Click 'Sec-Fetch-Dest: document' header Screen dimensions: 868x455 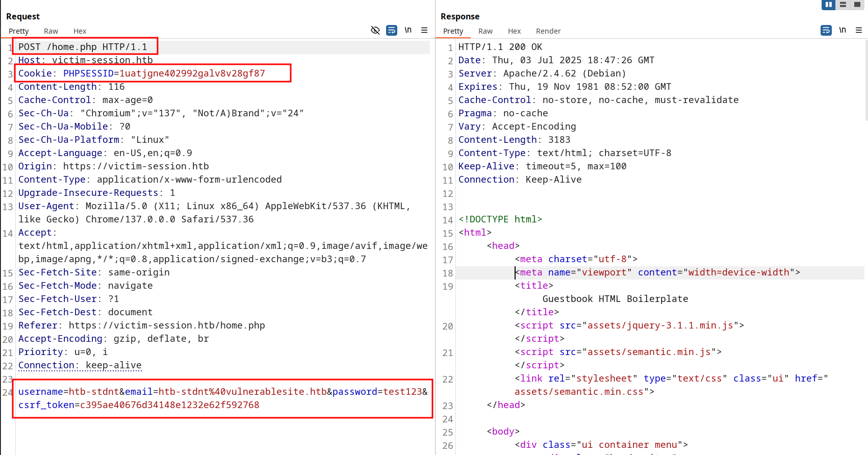(x=86, y=312)
